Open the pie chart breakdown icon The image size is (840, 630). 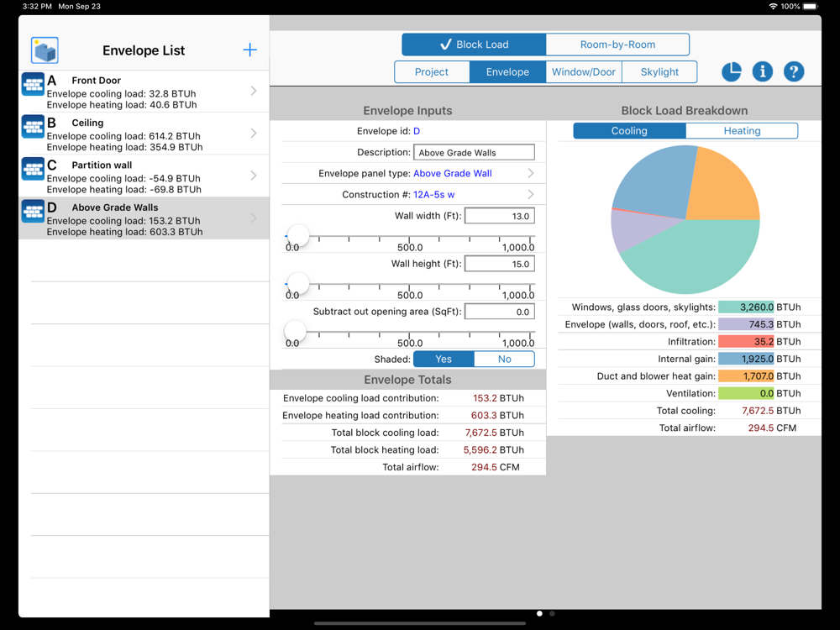click(732, 71)
